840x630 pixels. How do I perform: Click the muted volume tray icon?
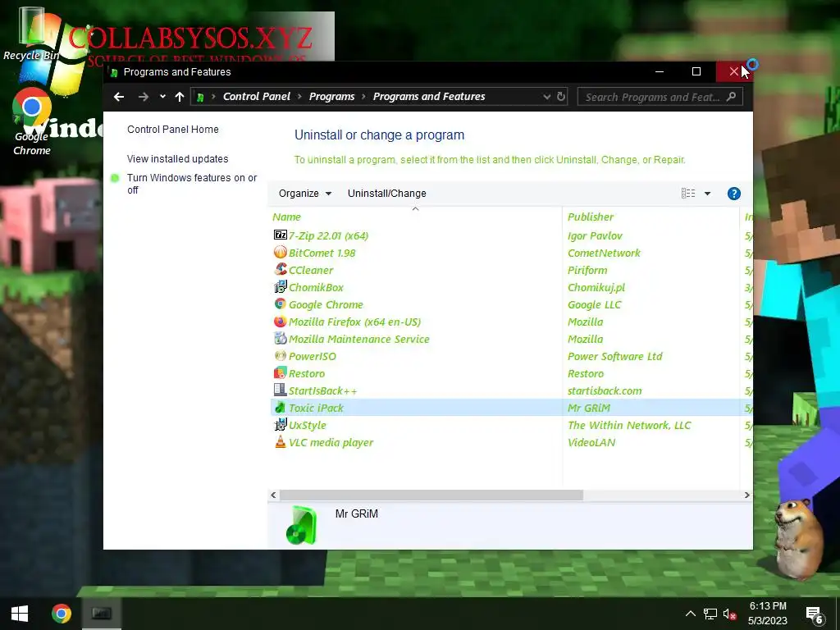click(729, 614)
